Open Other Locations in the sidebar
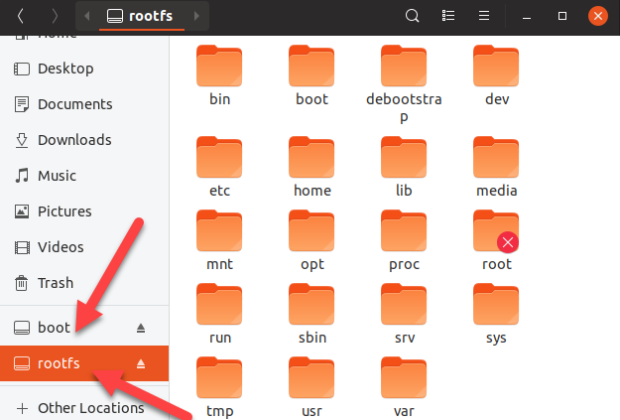Viewport: 620px width, 420px height. click(x=84, y=408)
